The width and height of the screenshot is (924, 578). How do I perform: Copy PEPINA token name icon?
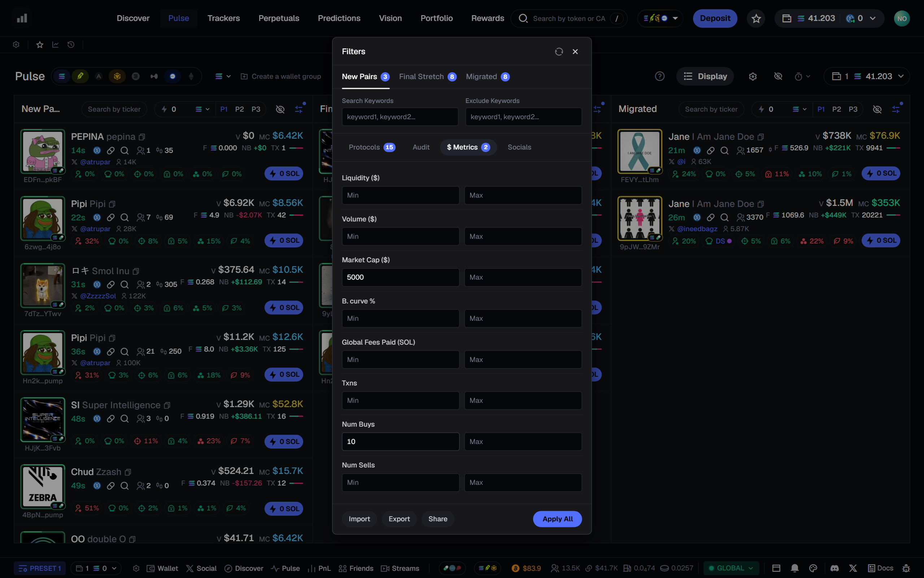142,137
